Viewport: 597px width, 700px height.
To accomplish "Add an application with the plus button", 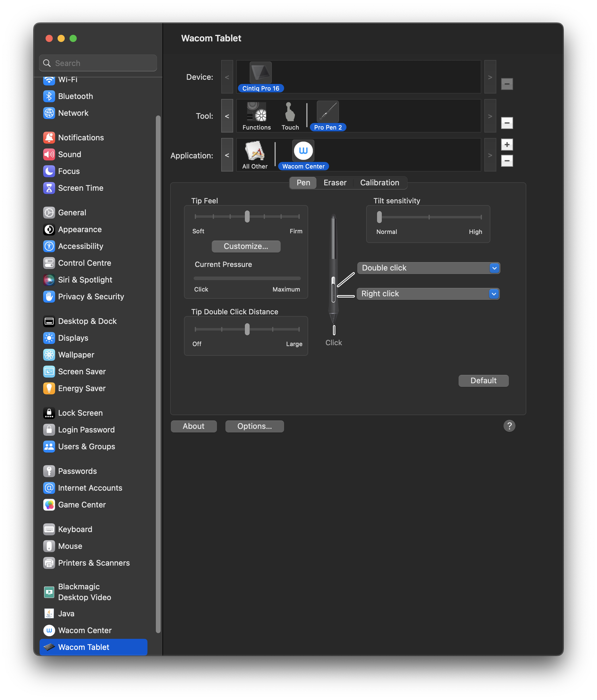I will 506,145.
